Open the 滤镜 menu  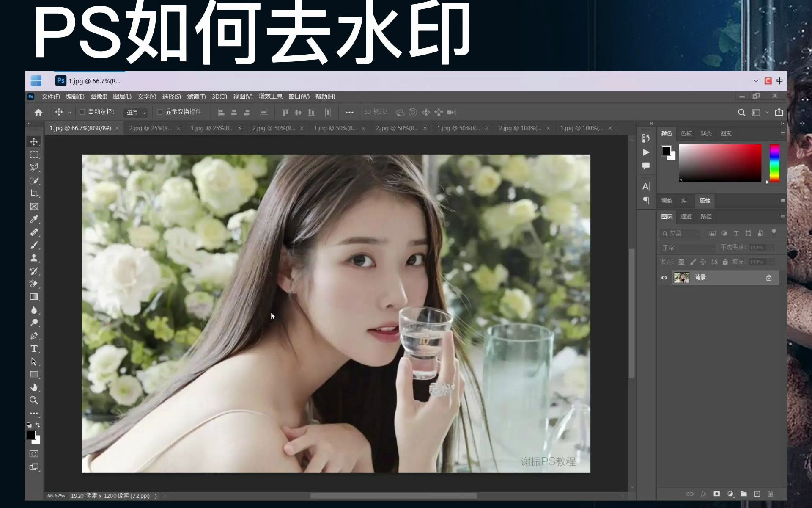(x=196, y=97)
